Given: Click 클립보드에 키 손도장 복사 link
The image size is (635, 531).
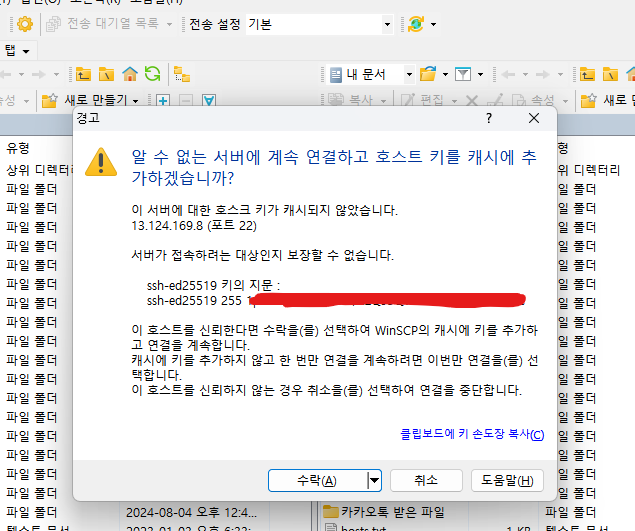Looking at the screenshot, I should click(x=472, y=434).
